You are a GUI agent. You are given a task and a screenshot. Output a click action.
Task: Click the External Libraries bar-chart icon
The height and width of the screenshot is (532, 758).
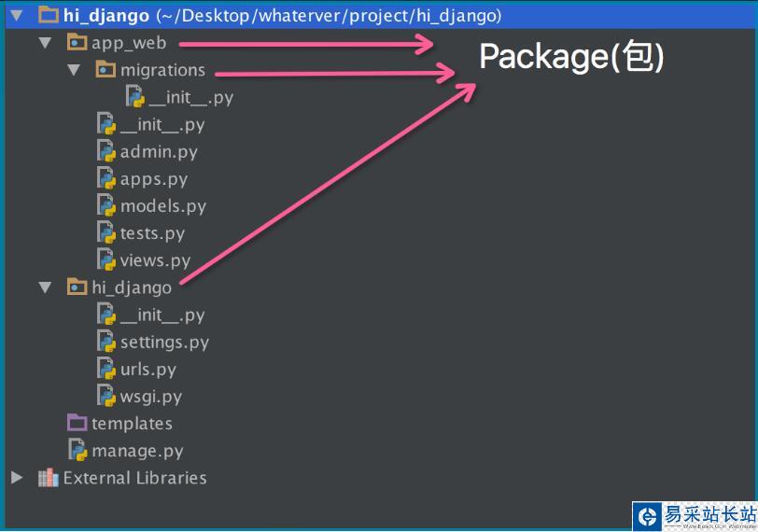(x=48, y=478)
